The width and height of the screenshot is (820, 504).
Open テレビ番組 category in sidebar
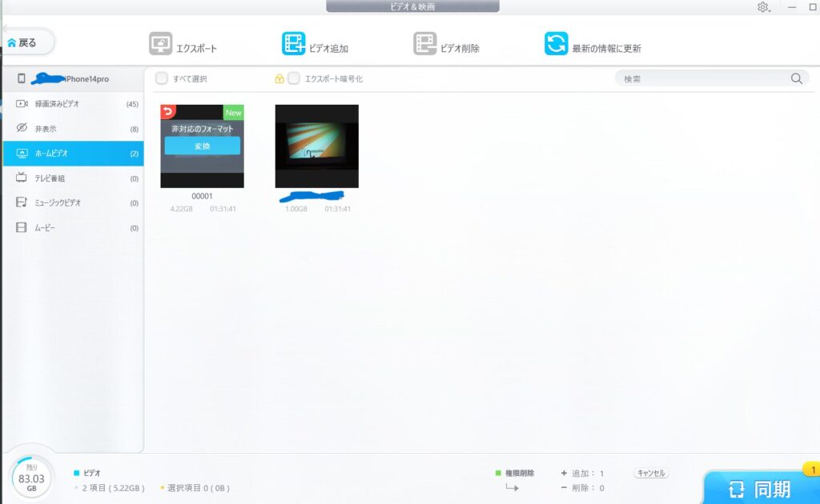73,178
